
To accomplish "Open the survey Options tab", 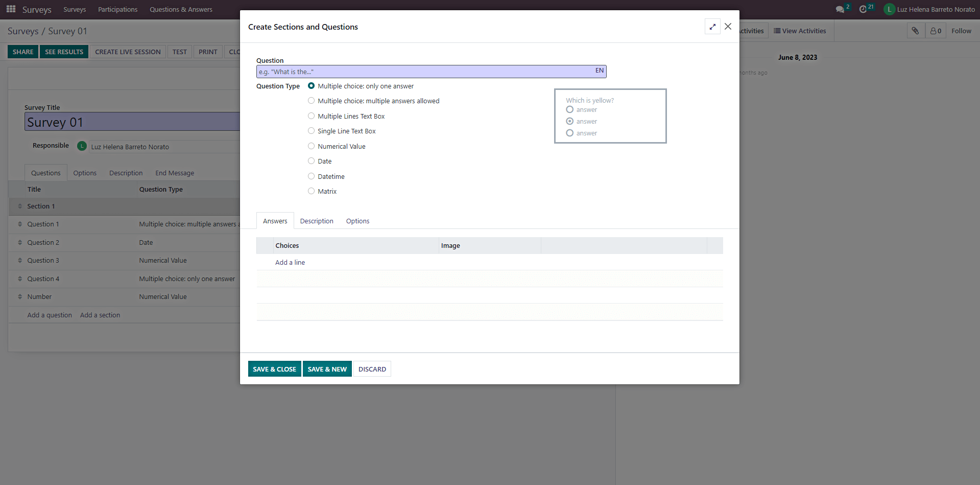I will [x=85, y=173].
